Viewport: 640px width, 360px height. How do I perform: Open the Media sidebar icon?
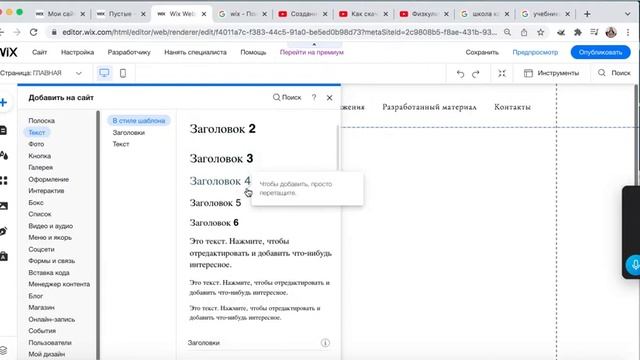click(4, 206)
